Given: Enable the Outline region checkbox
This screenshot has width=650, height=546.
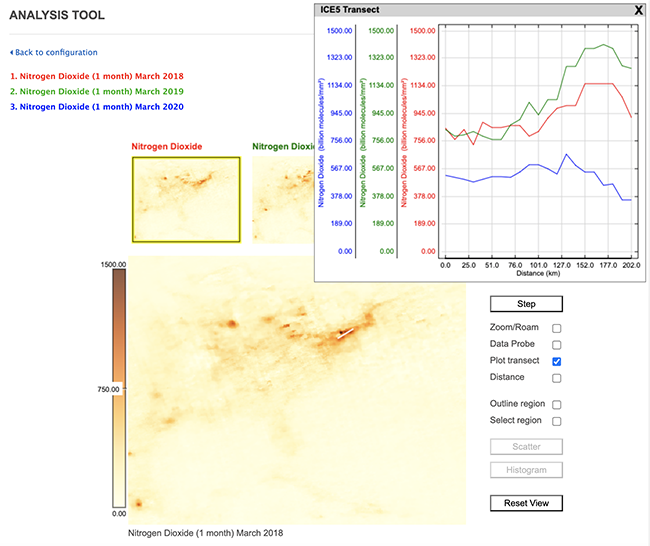Looking at the screenshot, I should click(x=557, y=405).
